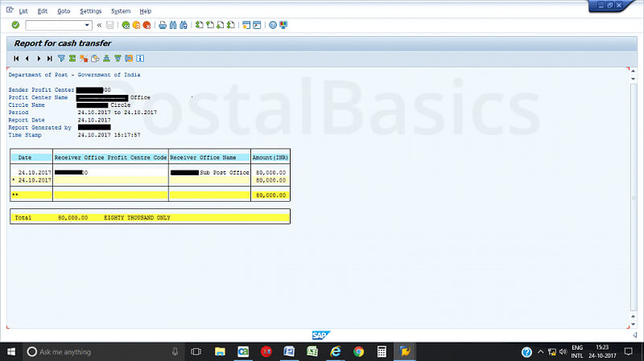The width and height of the screenshot is (644, 361).
Task: Go to first page using the first-page arrow
Action: pos(16,59)
